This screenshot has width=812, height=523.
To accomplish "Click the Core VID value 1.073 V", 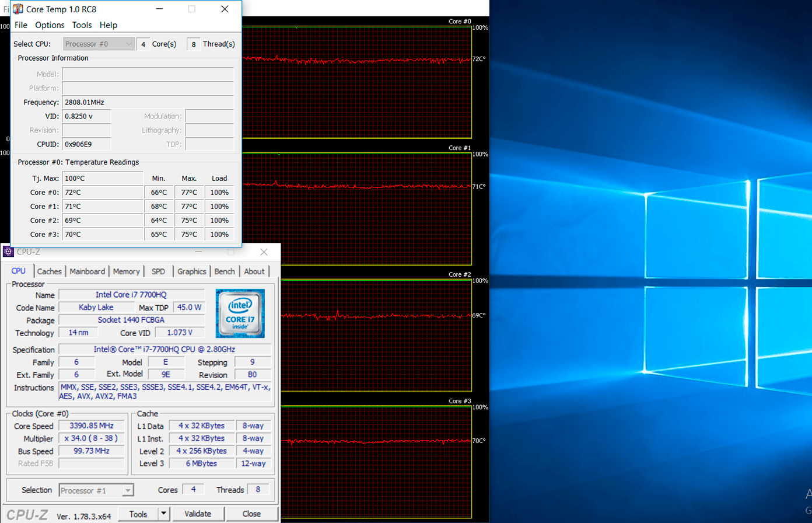I will (x=180, y=333).
